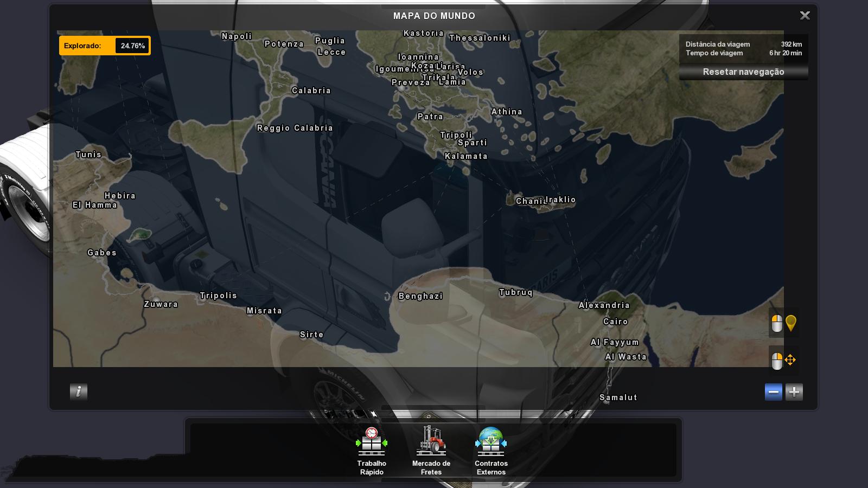Viewport: 868px width, 488px height.
Task: Select Thessaloniki on the map
Action: tap(480, 38)
